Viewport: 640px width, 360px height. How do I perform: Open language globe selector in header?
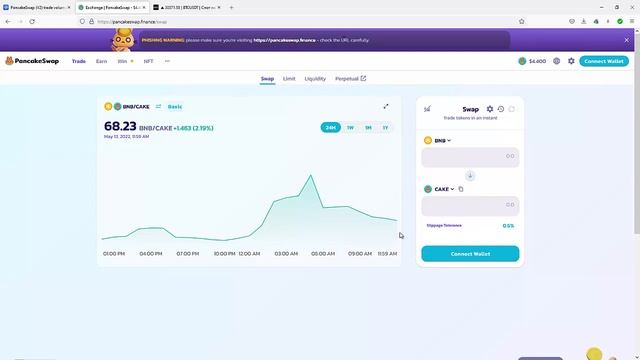point(556,61)
